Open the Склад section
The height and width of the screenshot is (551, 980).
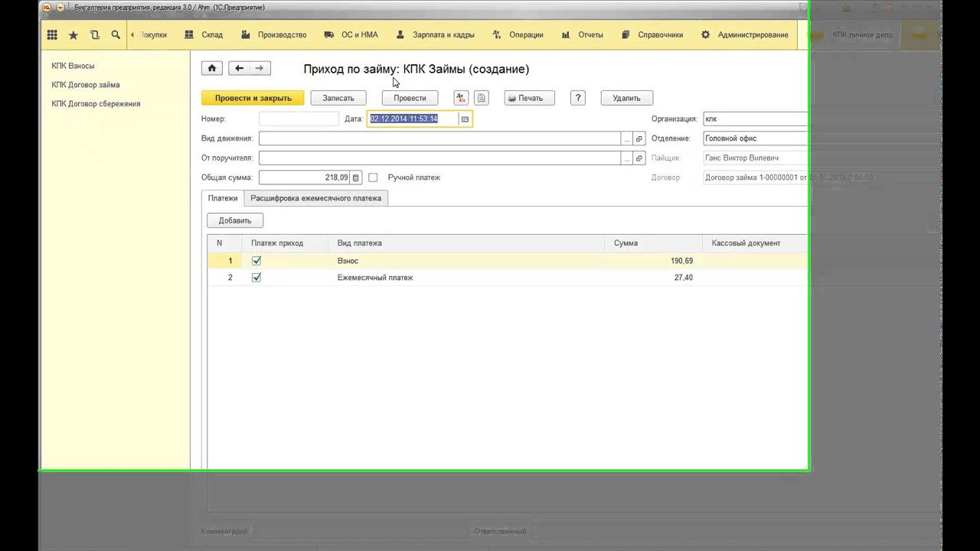[204, 34]
